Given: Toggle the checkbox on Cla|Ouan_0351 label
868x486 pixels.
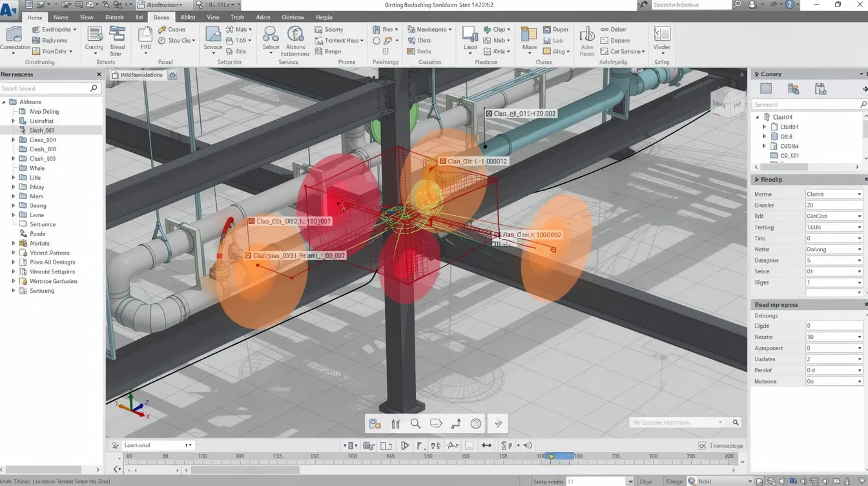Looking at the screenshot, I should pos(247,256).
